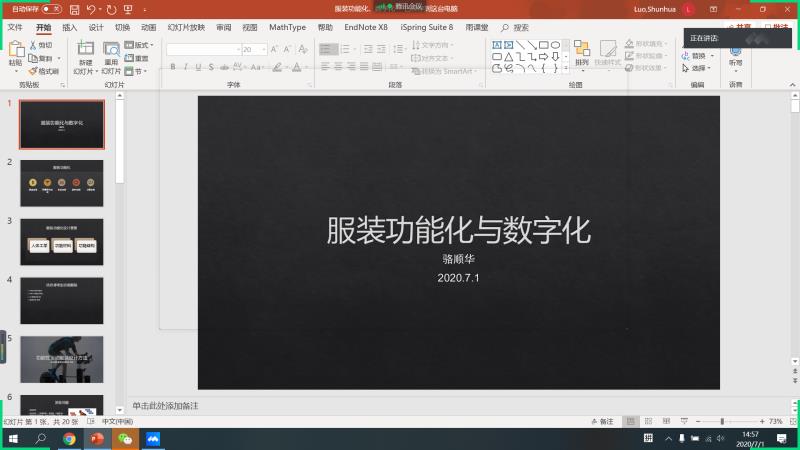Click the Undo arrow icon
Image resolution: width=800 pixels, height=450 pixels.
pos(92,9)
